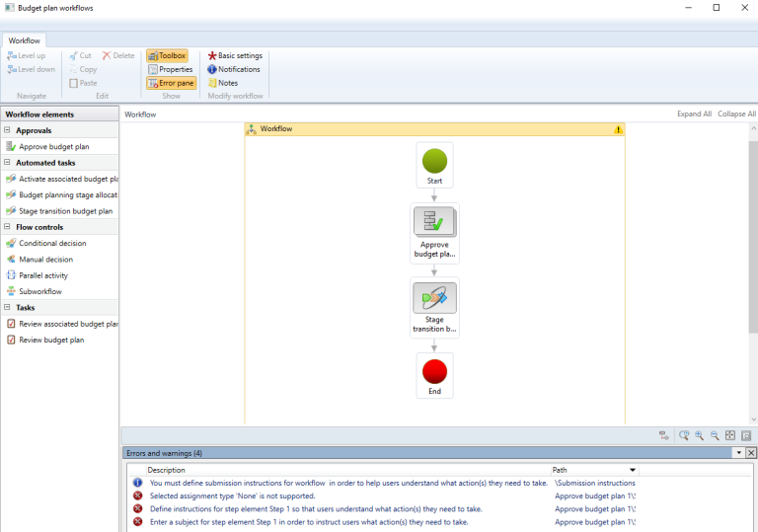Select the red End node

click(x=434, y=372)
